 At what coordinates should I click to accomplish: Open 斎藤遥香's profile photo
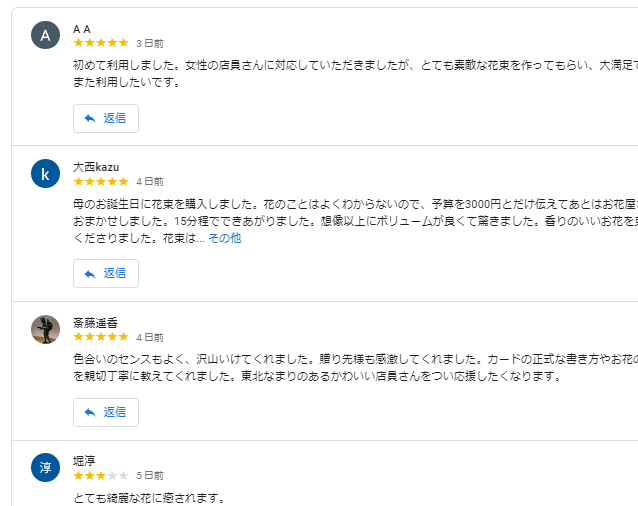(45, 329)
